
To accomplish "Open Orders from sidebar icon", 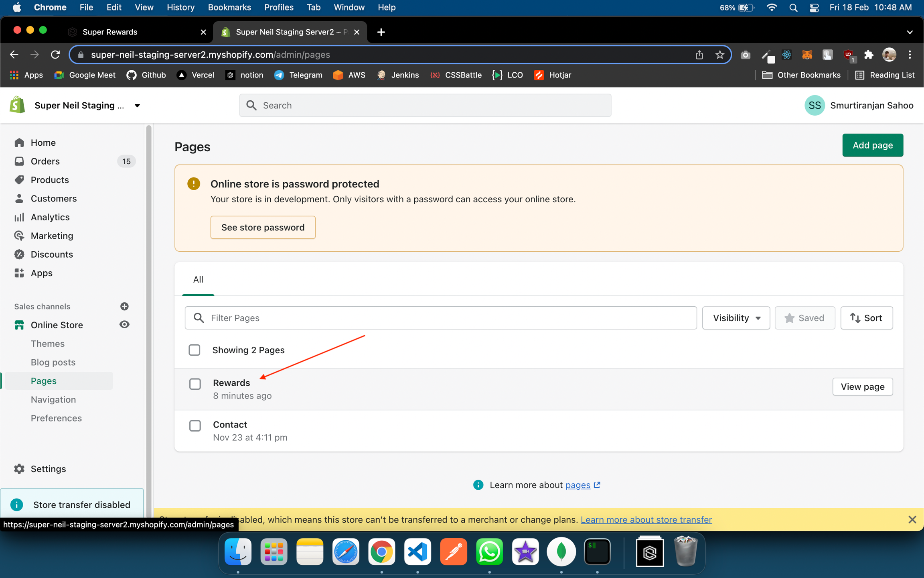I will pyautogui.click(x=19, y=161).
